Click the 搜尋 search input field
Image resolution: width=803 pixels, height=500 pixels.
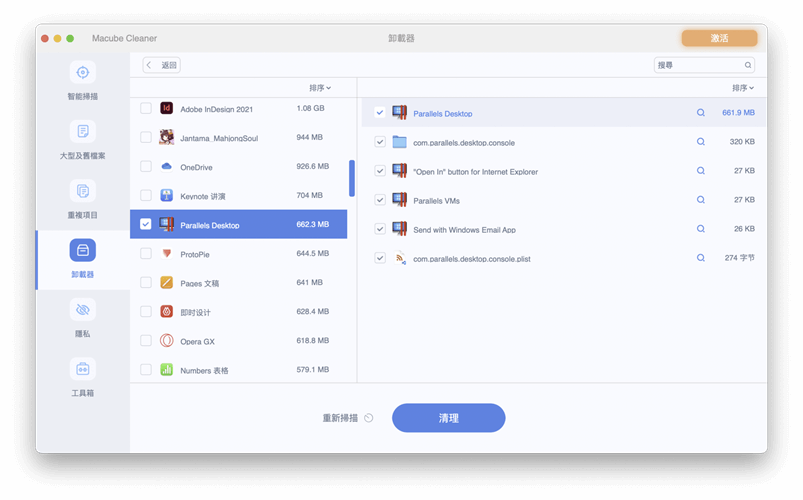click(704, 65)
